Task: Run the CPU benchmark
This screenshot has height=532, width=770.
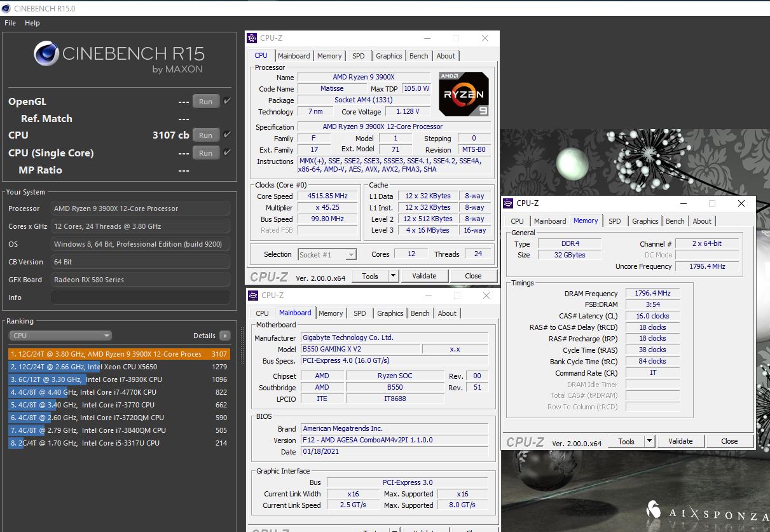Action: (x=206, y=135)
